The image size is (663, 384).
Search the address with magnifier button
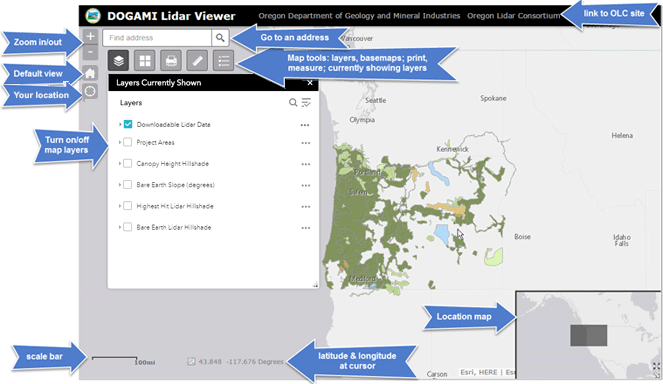click(220, 38)
